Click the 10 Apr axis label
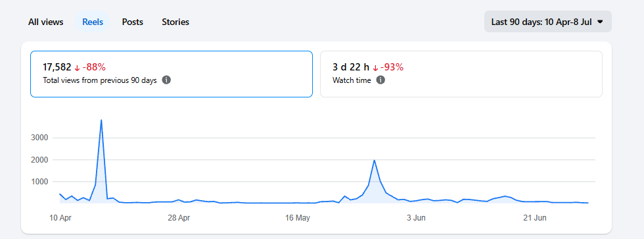This screenshot has height=239, width=644. [60, 218]
